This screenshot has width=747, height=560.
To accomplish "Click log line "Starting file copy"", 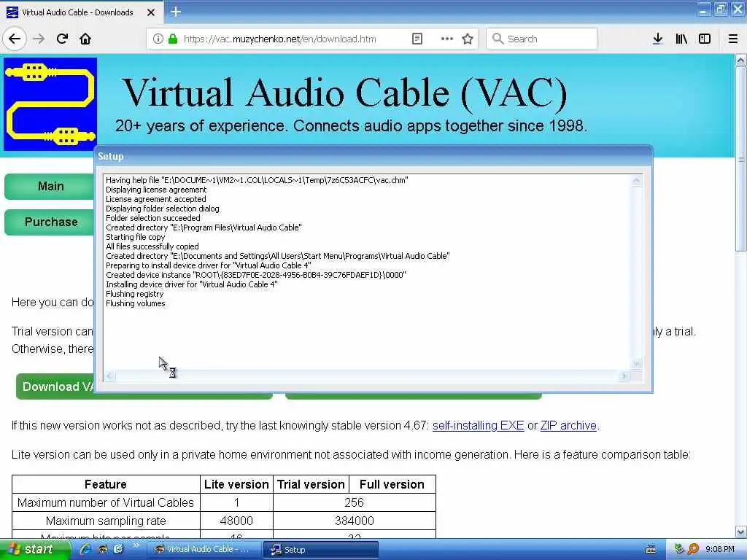I will pyautogui.click(x=135, y=237).
